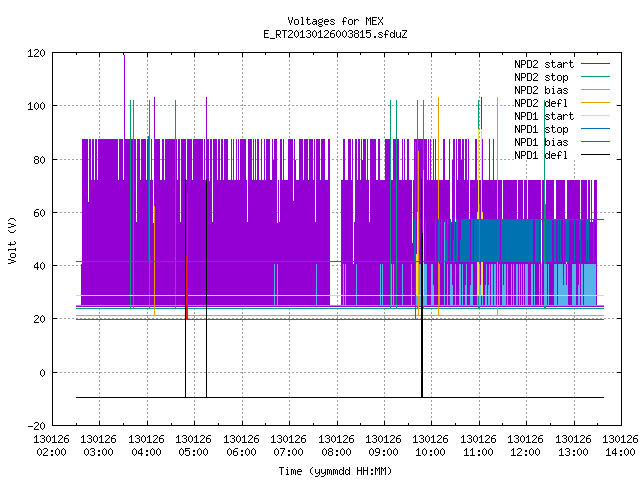The width and height of the screenshot is (640, 480).
Task: Click the "NPD2 start" legend label
Action: point(544,64)
